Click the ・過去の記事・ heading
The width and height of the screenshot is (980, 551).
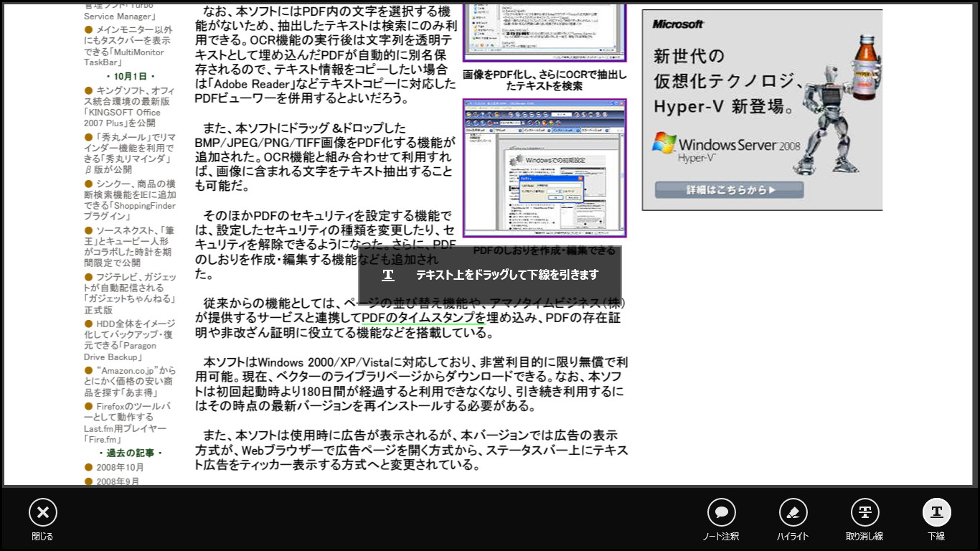coord(130,453)
